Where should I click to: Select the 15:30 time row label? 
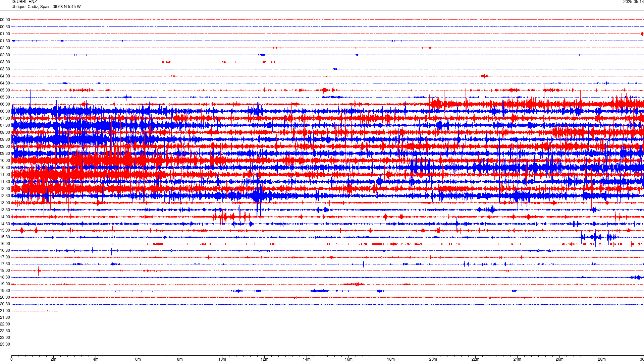click(x=5, y=237)
